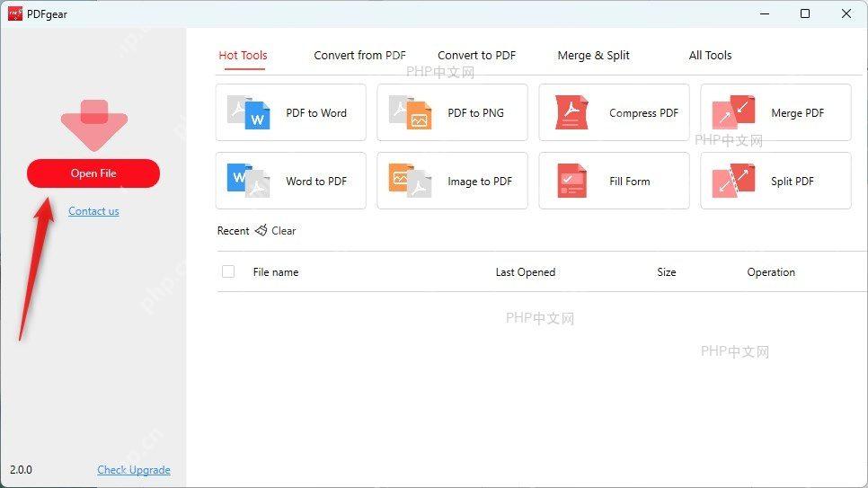Go to the Merge & Split tab
The image size is (868, 488).
[593, 56]
